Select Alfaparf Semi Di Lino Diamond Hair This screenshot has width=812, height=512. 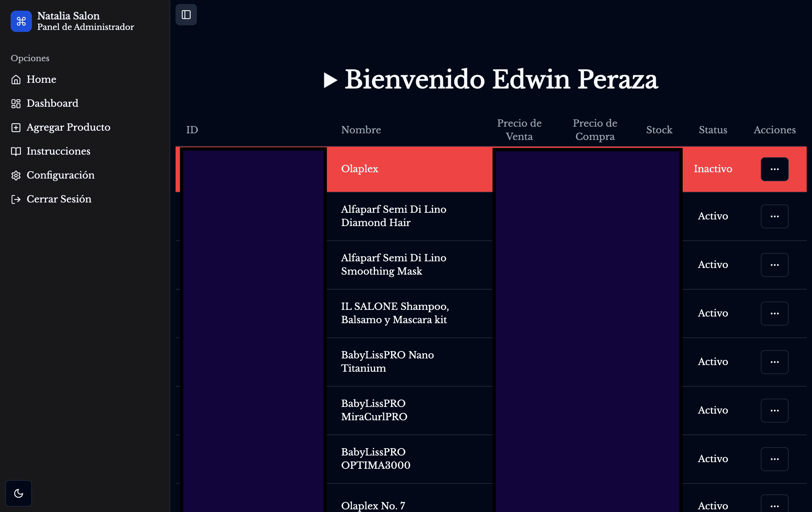[393, 216]
